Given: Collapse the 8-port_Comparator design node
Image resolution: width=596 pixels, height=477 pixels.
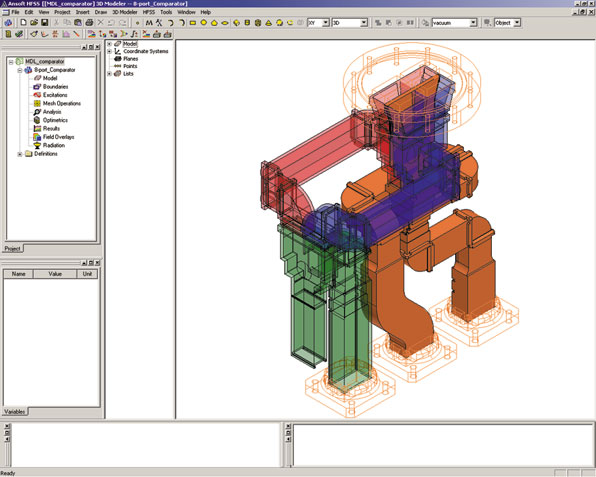Looking at the screenshot, I should coord(20,70).
